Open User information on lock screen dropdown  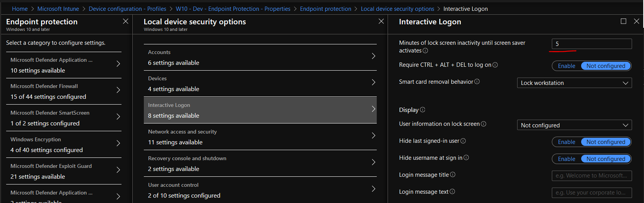[574, 125]
